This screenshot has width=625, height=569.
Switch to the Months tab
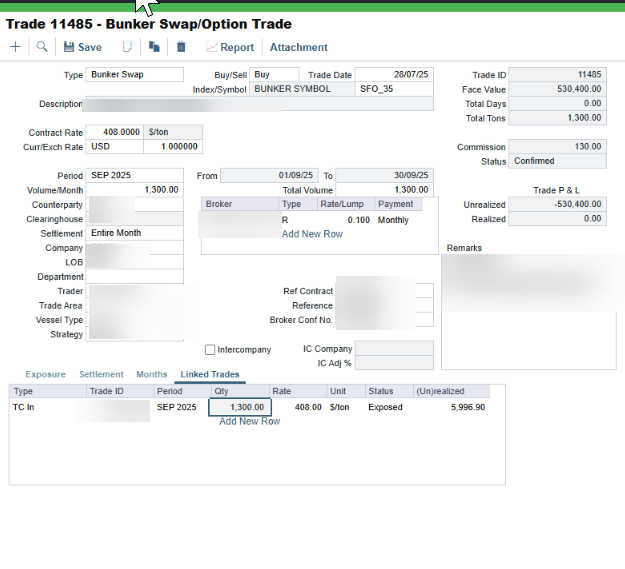pos(151,374)
